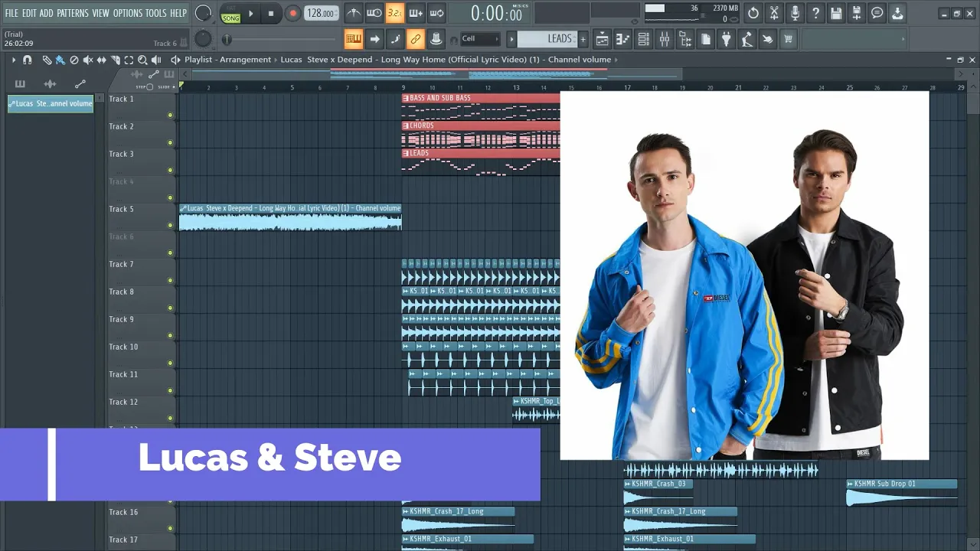Click the master volume knob
This screenshot has height=551, width=980.
(x=203, y=13)
